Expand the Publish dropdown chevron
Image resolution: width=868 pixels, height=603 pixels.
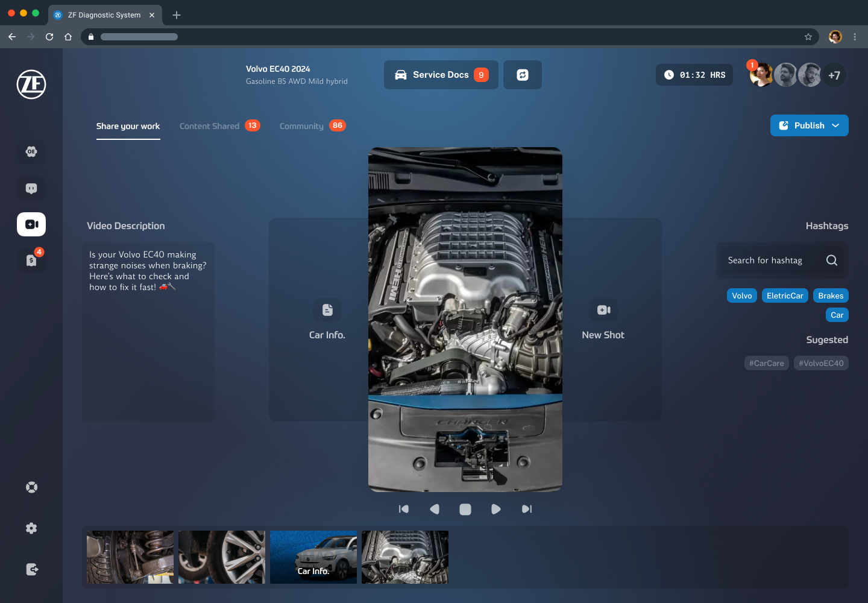click(x=835, y=125)
